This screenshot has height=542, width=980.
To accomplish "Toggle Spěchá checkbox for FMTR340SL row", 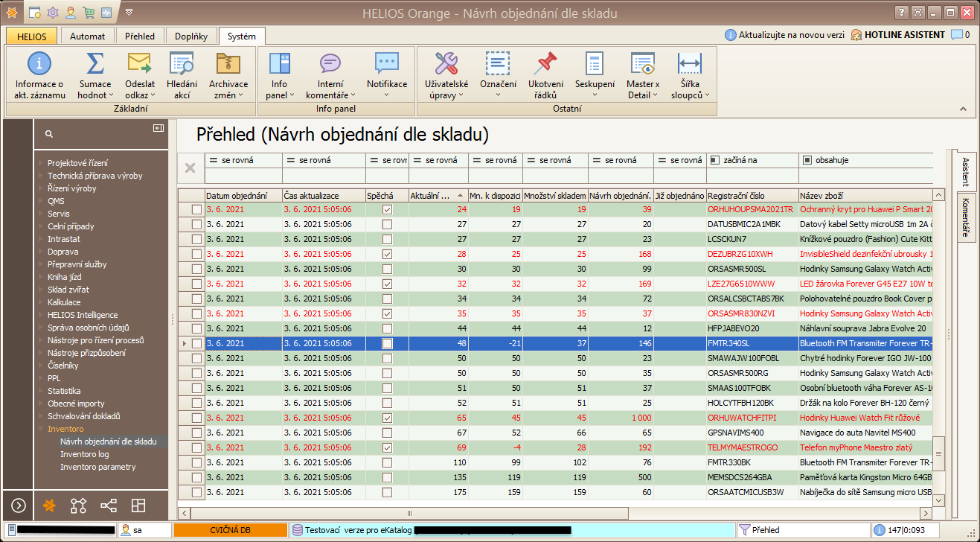I will 387,343.
